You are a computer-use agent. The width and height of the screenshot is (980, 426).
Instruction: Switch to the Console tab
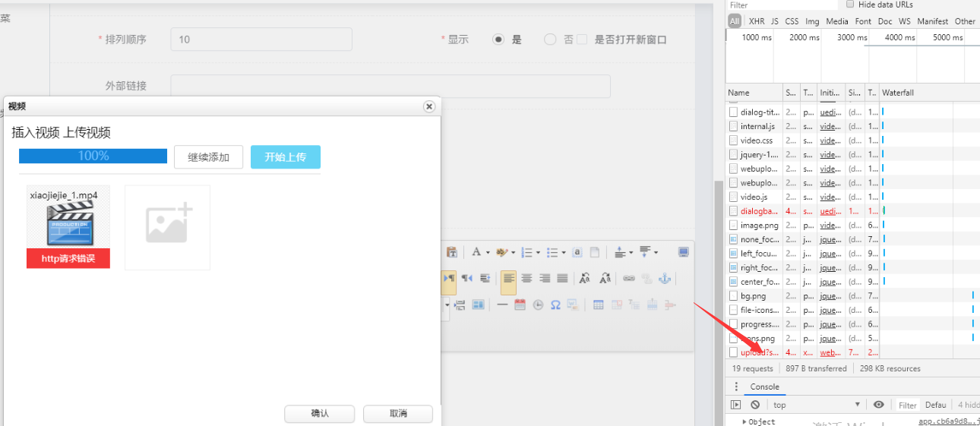click(764, 387)
